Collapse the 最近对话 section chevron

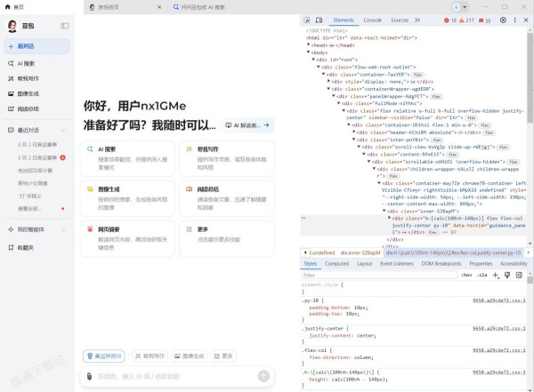tap(63, 131)
